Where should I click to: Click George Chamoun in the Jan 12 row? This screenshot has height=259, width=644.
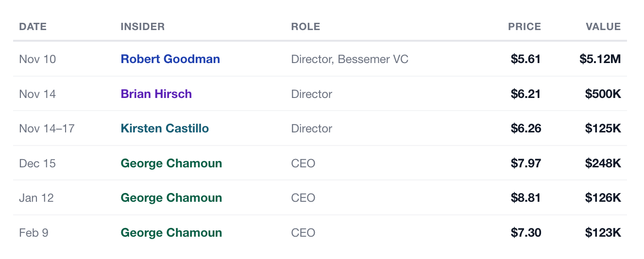[x=171, y=198]
